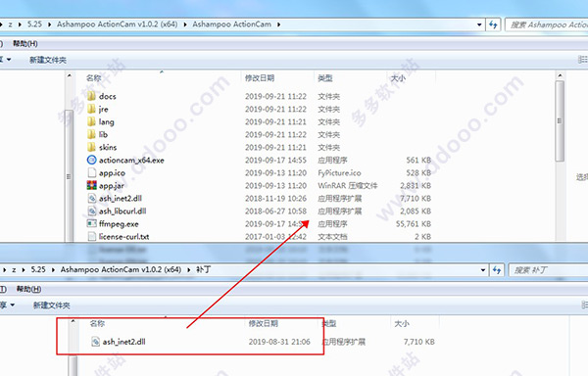Viewport: 588px width, 376px height.
Task: Expand breadcrumb arrow after 5.25 in upper window
Action: click(x=50, y=24)
